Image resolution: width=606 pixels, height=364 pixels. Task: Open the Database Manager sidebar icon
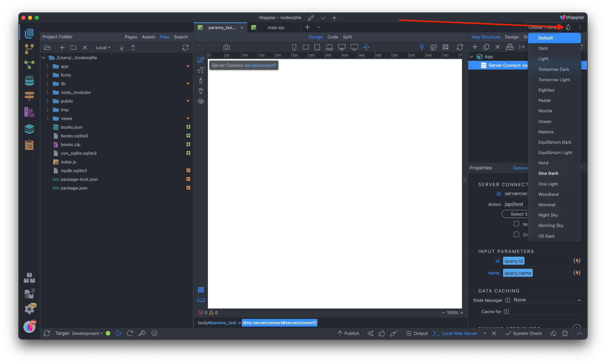(x=29, y=81)
